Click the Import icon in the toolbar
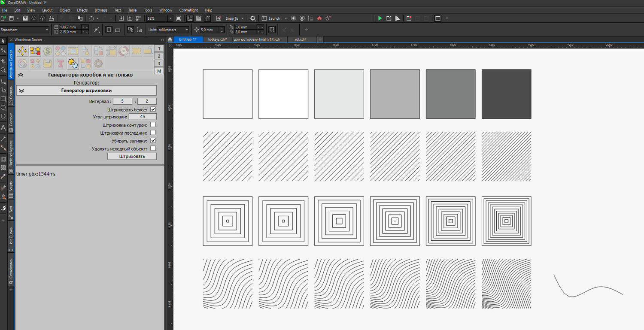This screenshot has width=644, height=330. click(x=121, y=18)
